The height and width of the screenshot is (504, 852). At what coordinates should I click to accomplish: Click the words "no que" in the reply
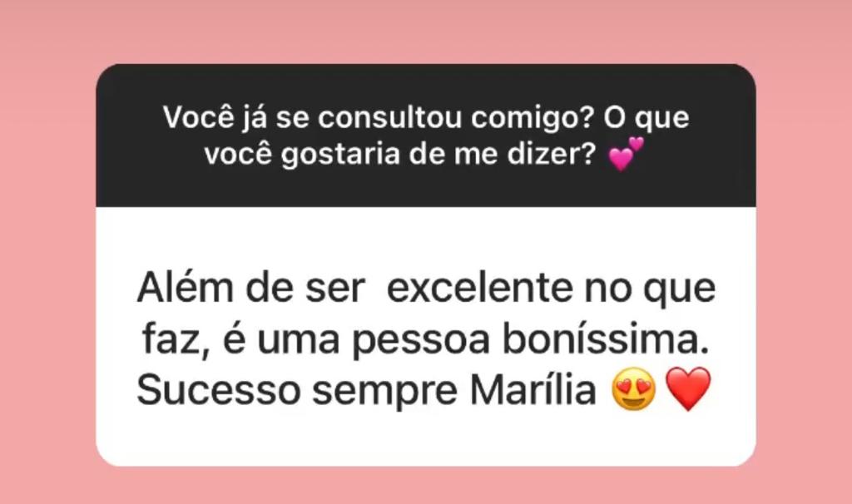tap(650, 290)
